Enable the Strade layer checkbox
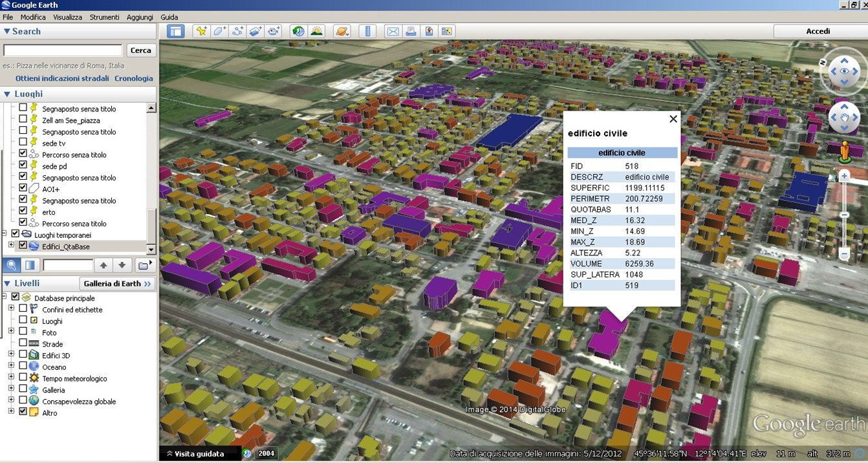Image resolution: width=868 pixels, height=463 pixels. tap(23, 343)
